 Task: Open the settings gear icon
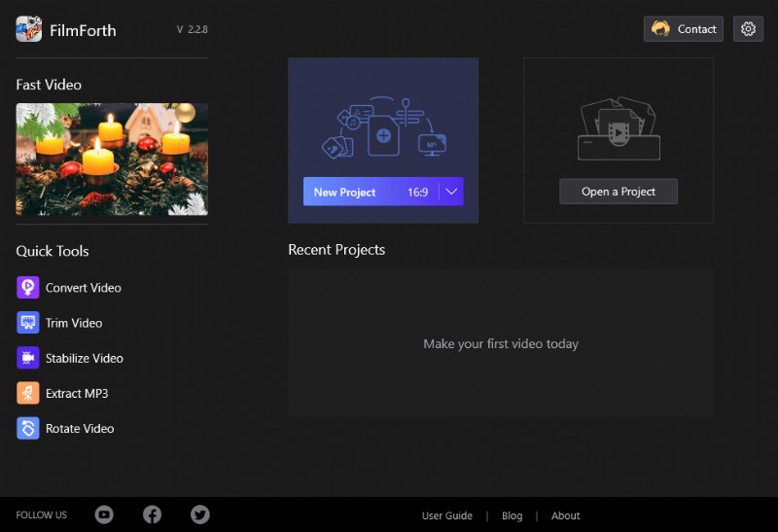coord(748,29)
